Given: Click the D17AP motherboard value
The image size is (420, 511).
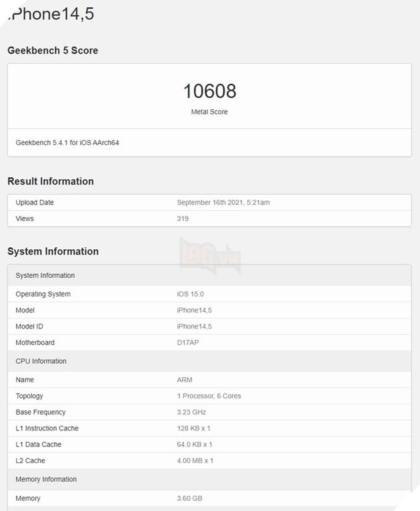Looking at the screenshot, I should click(x=188, y=342).
